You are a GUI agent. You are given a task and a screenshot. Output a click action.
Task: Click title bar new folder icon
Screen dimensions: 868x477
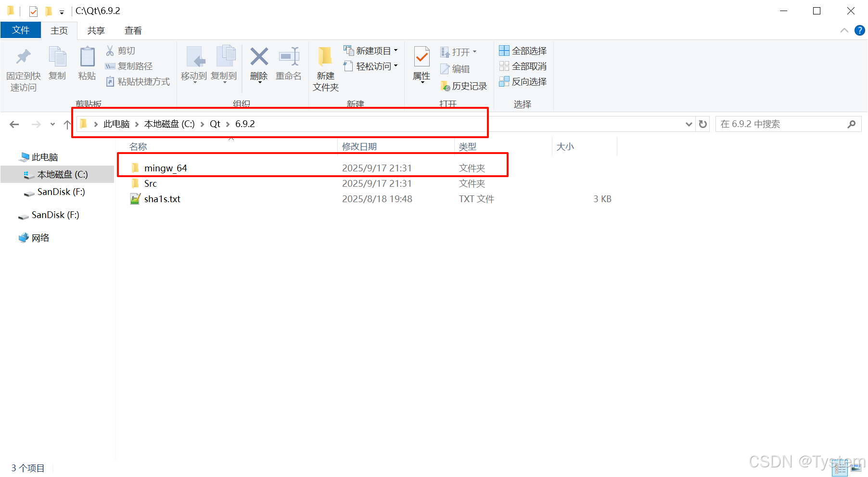(x=48, y=11)
